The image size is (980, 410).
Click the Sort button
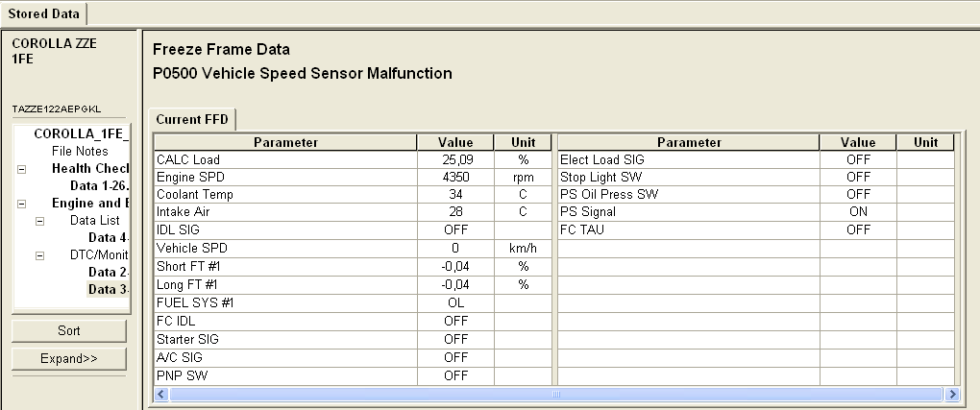coord(69,330)
